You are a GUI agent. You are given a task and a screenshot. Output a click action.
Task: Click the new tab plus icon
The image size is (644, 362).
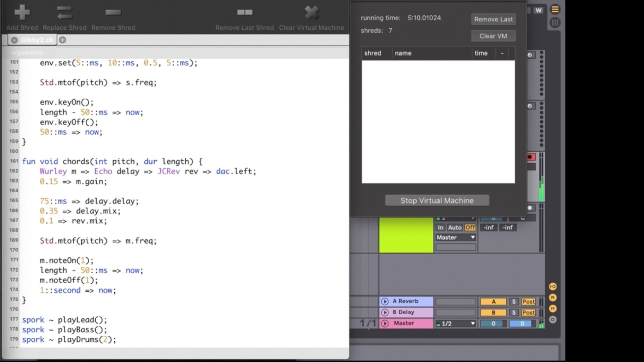pos(63,40)
